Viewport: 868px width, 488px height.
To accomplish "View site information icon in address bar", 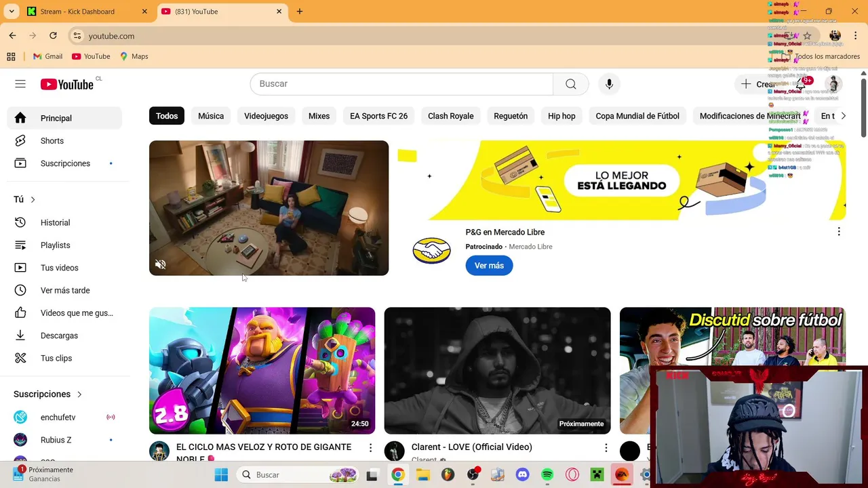I will [77, 36].
